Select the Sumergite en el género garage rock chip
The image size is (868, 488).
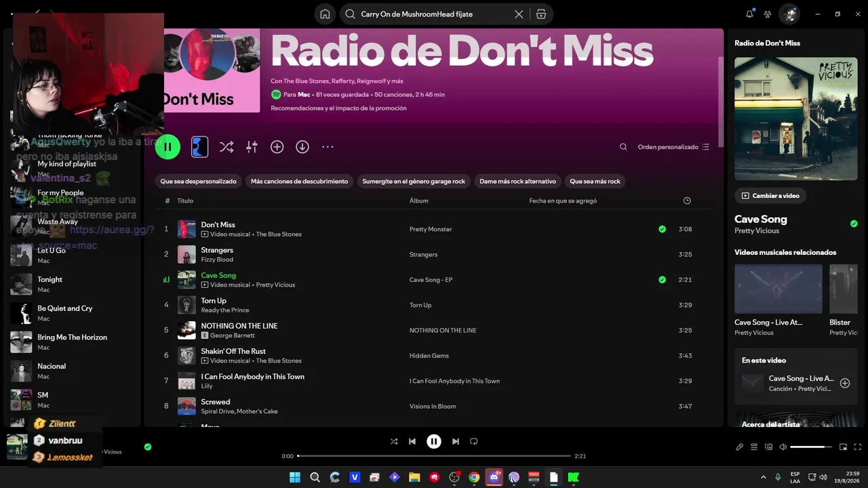414,181
